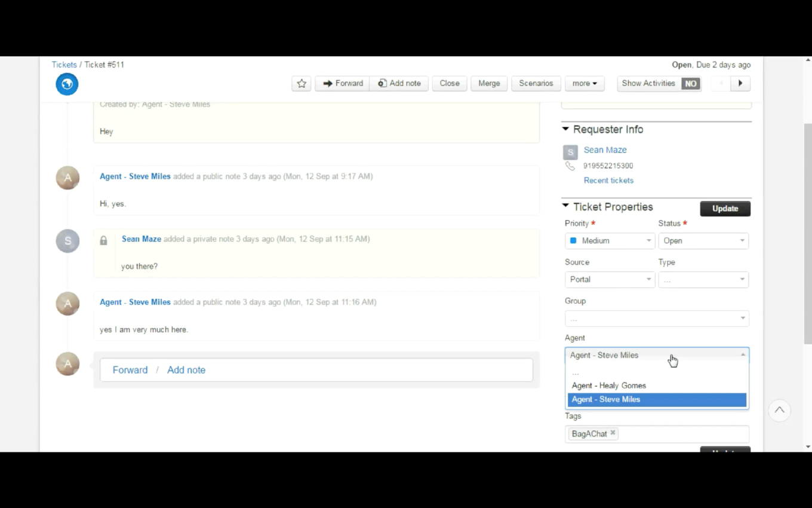
Task: Click the phone icon beside the requester number
Action: [x=570, y=166]
